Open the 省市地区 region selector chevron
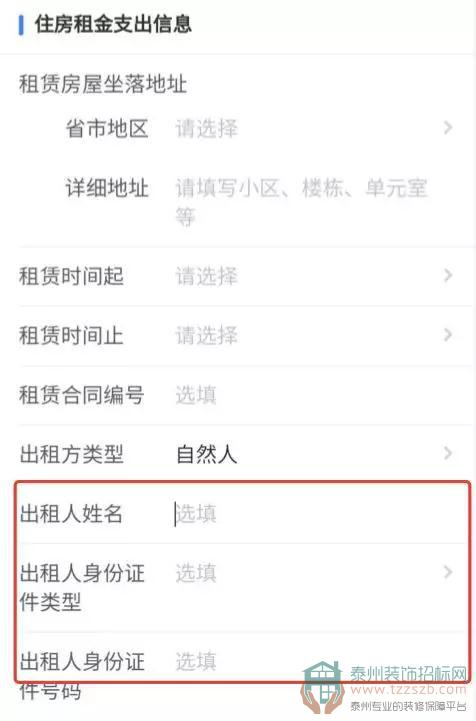Screen dimensions: 476x721 point(448,128)
